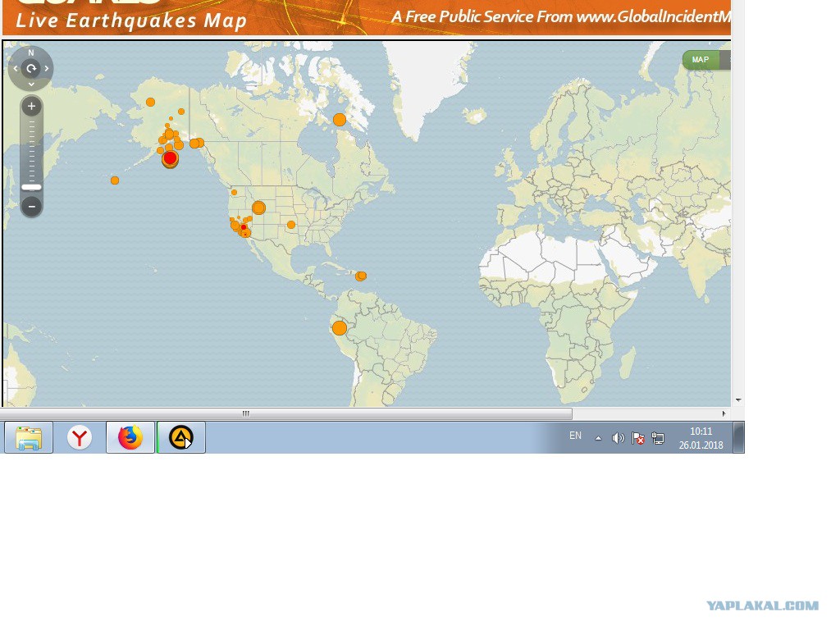Viewport: 840px width, 630px height.
Task: Select the orange earthquake marker in Peru
Action: [x=339, y=328]
